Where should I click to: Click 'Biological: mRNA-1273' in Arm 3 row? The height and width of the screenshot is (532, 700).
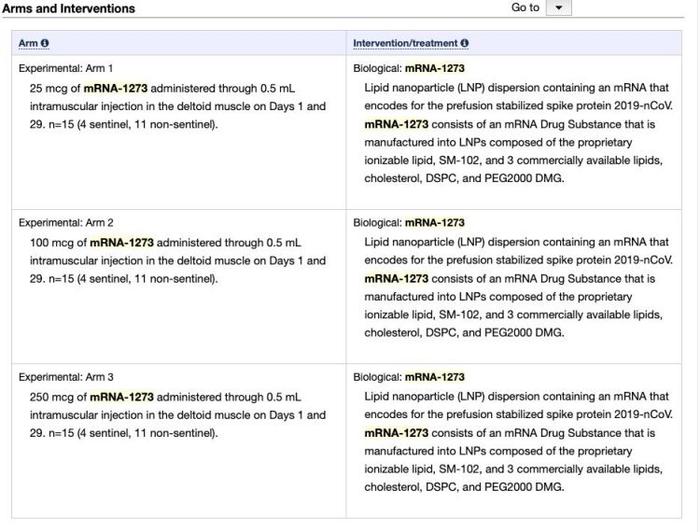tap(409, 377)
